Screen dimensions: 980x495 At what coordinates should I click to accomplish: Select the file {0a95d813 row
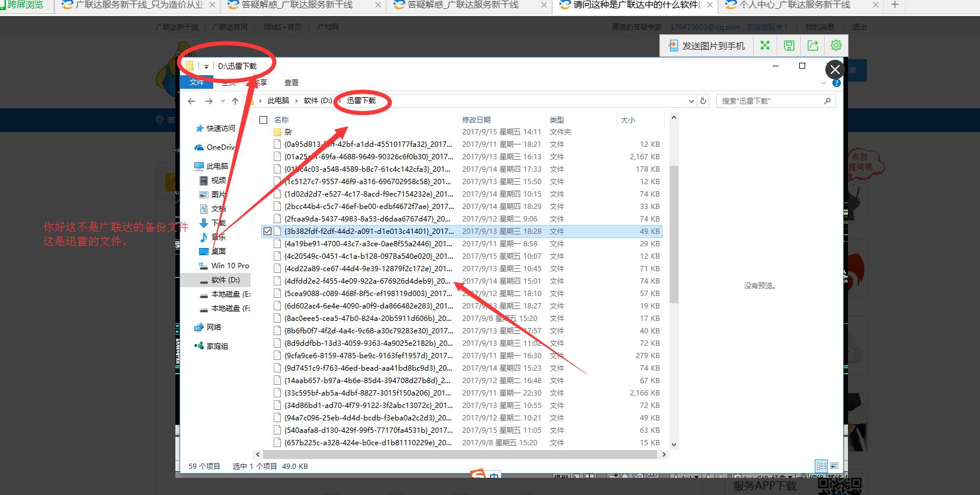click(462, 144)
